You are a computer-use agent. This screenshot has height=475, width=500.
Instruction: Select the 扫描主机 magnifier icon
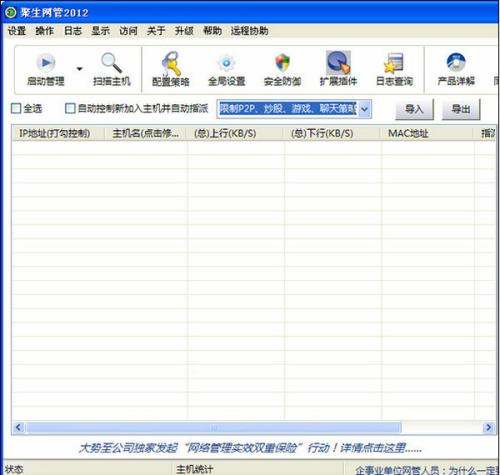(x=111, y=62)
